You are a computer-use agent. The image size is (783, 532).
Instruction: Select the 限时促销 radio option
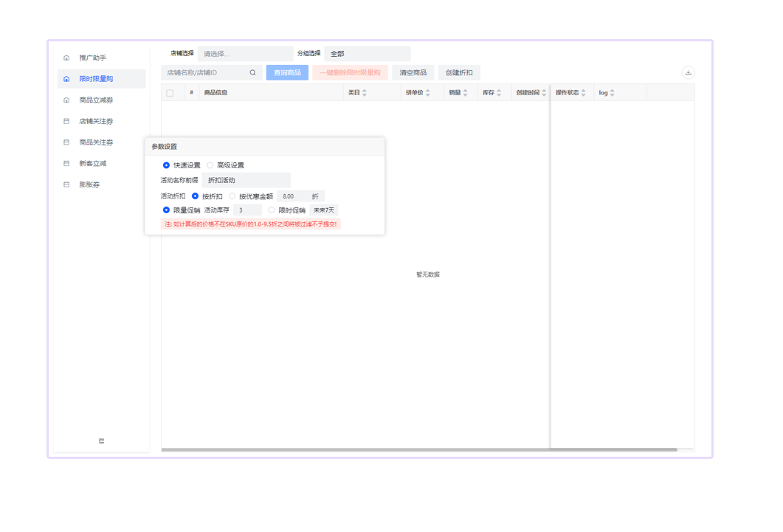pyautogui.click(x=272, y=210)
